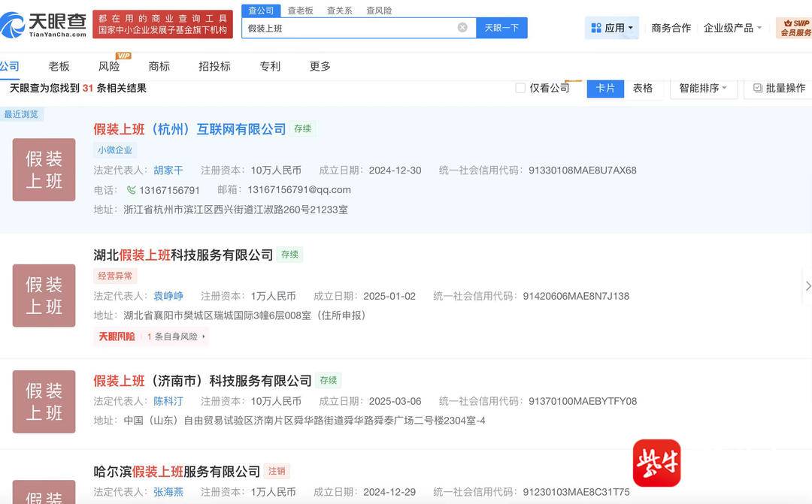Switch to 表格 table view

pos(643,88)
